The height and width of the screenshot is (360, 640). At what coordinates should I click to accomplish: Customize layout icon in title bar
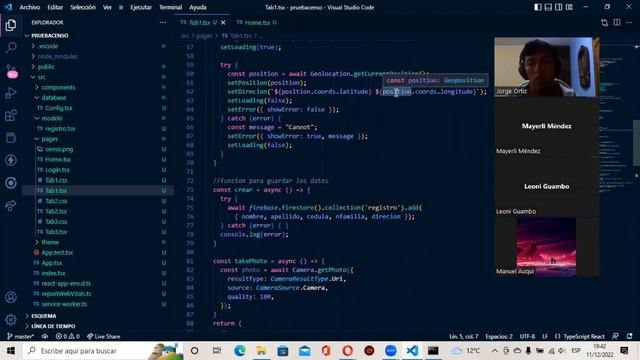click(569, 7)
